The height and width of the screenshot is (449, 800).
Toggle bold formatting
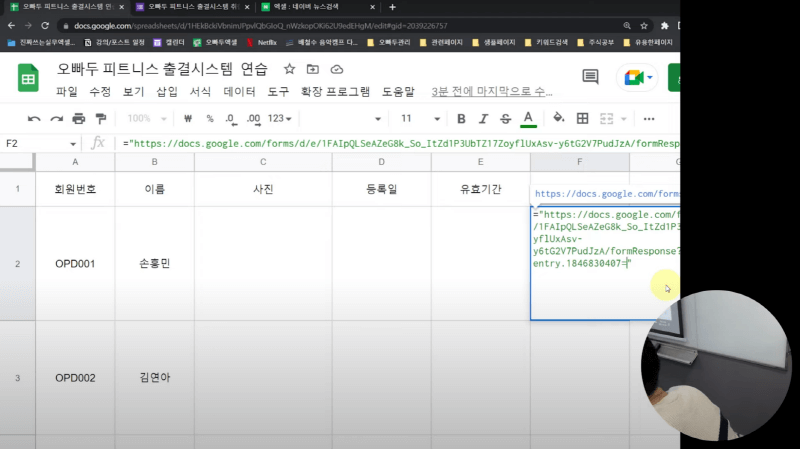[x=461, y=119]
